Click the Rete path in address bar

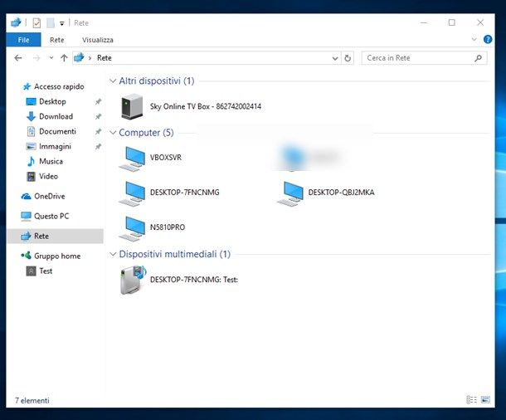[x=105, y=58]
